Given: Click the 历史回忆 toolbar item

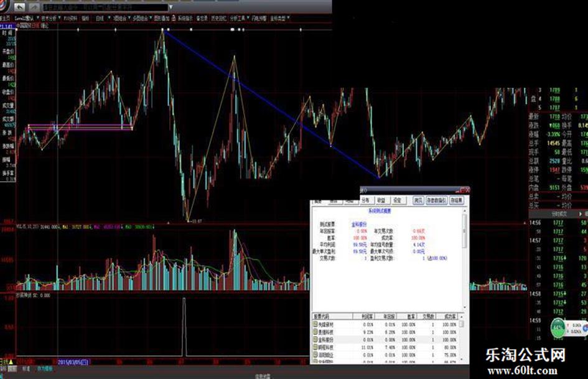Looking at the screenshot, I should click(x=218, y=18).
